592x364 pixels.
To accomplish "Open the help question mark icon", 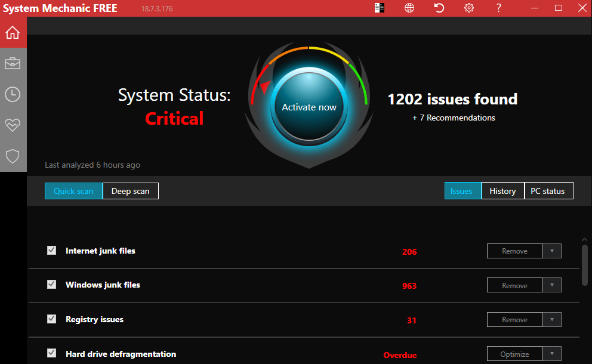I will pyautogui.click(x=499, y=8).
